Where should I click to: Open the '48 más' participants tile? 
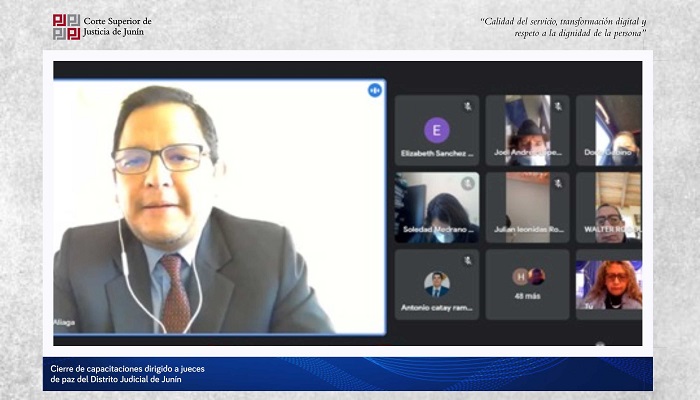pos(527,284)
